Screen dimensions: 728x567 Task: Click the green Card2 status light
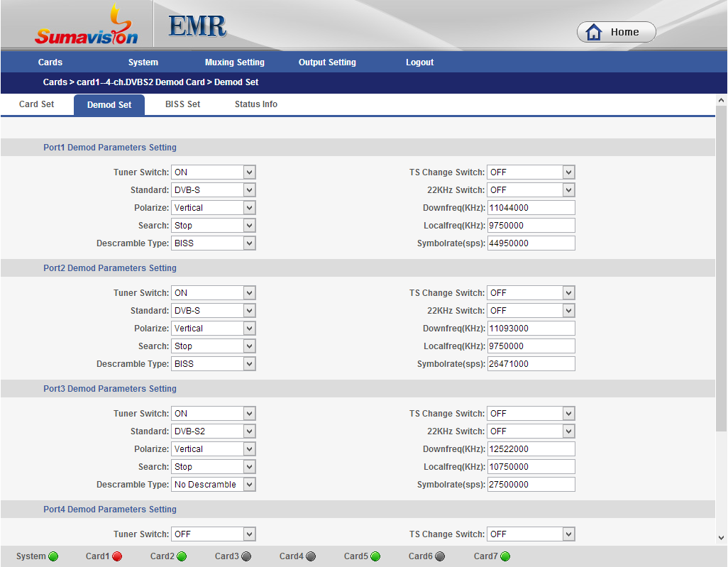pos(182,556)
